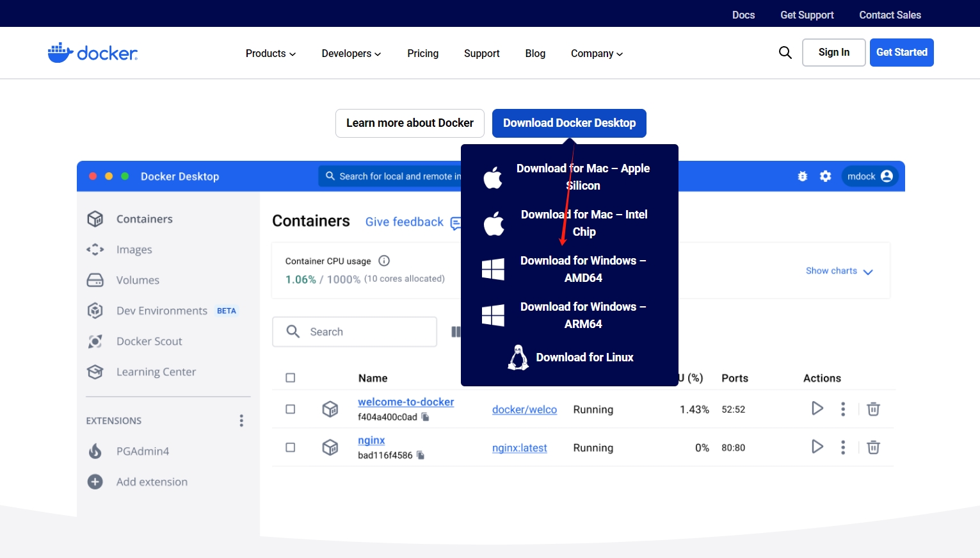Screen dimensions: 980x558
Task: Click the Get Started button
Action: (902, 53)
